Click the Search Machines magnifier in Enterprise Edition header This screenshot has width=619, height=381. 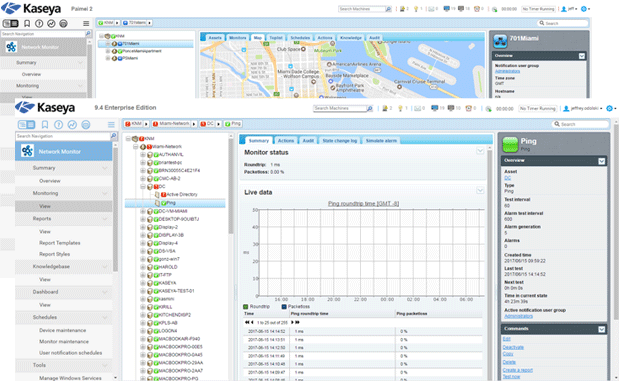click(370, 108)
